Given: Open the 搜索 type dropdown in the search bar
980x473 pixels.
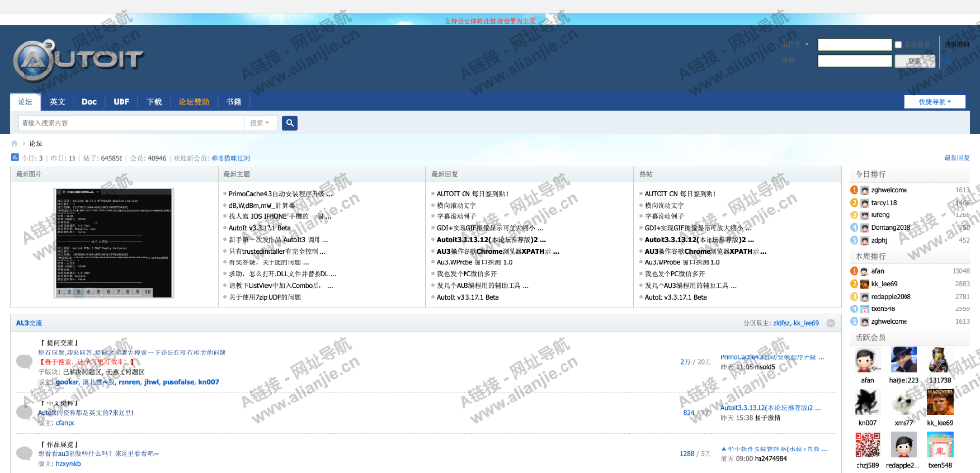Looking at the screenshot, I should 260,123.
